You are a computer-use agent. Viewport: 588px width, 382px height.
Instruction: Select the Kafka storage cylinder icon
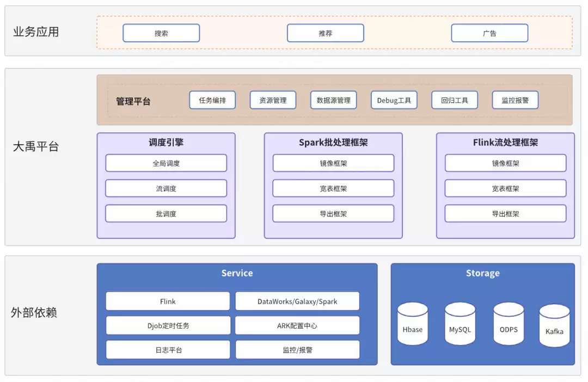tap(554, 326)
